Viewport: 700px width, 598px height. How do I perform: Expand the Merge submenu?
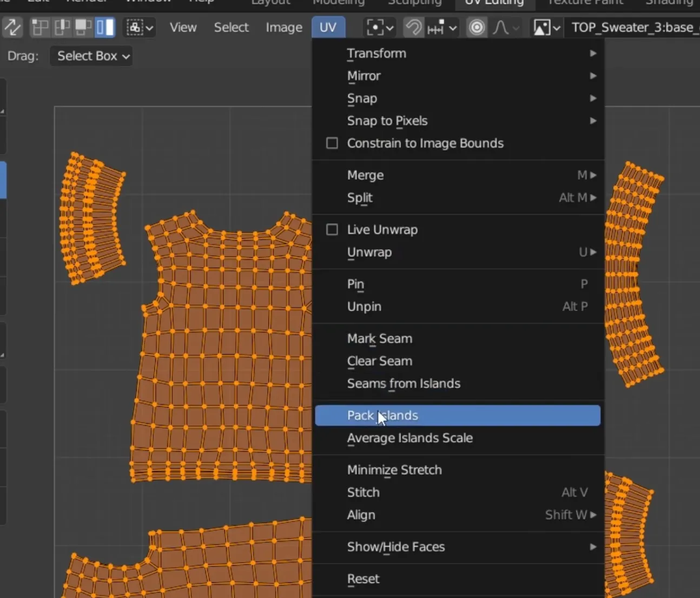pyautogui.click(x=458, y=175)
